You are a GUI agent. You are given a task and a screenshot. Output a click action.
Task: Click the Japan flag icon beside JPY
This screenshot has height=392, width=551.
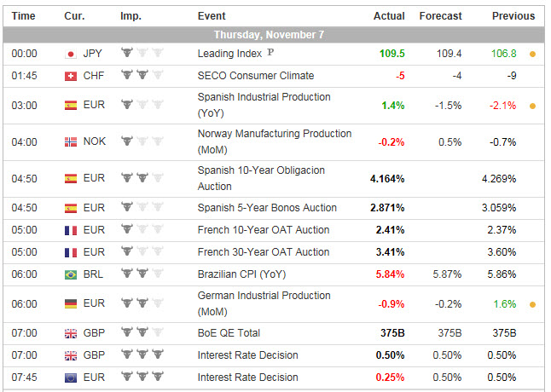71,54
